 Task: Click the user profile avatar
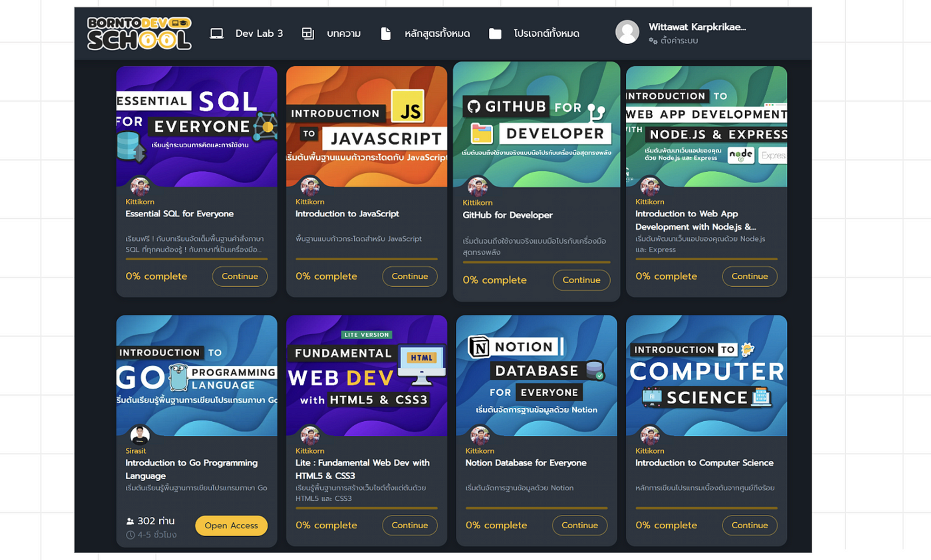627,32
